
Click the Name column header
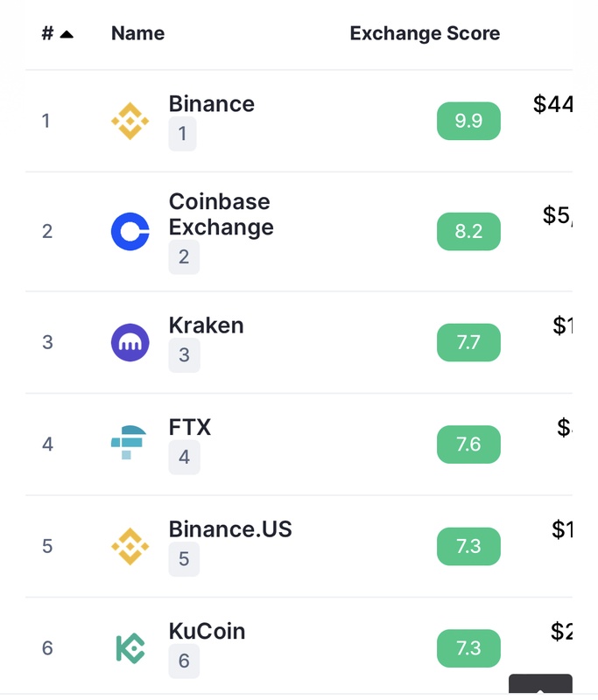tap(137, 34)
